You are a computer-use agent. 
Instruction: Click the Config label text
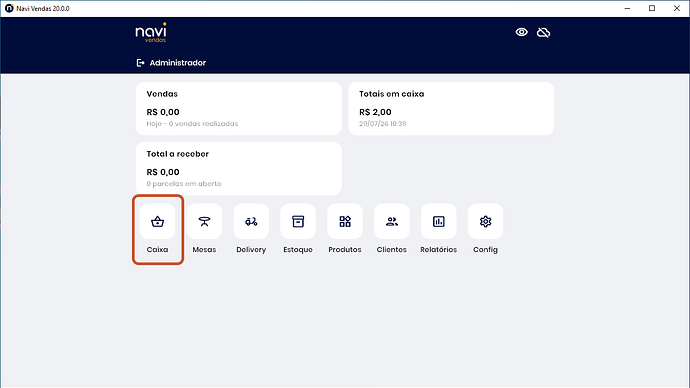[x=485, y=249]
